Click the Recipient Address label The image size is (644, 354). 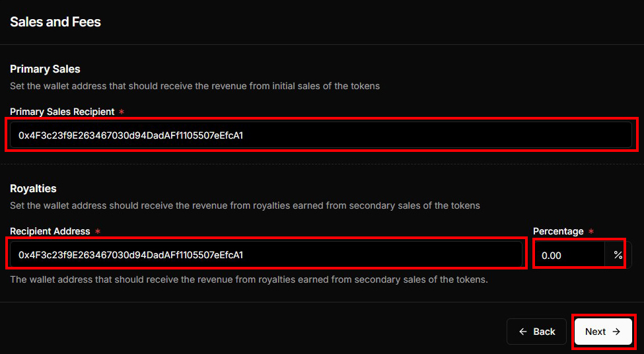[x=50, y=231]
